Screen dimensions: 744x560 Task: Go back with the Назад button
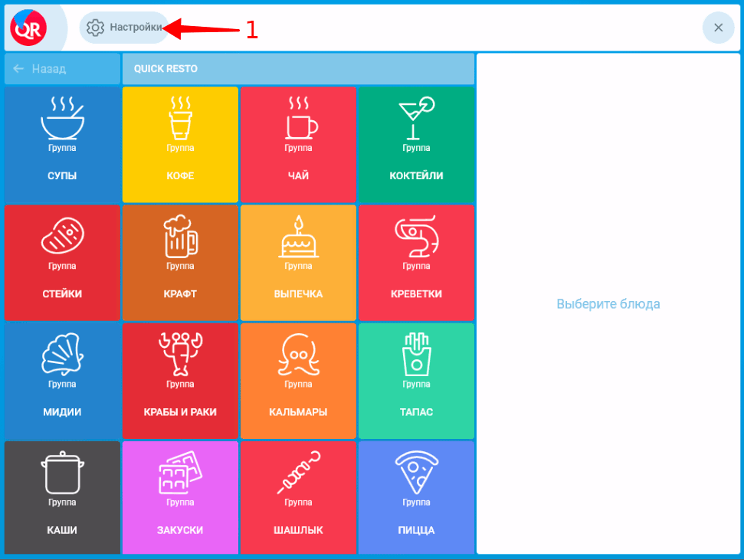62,69
